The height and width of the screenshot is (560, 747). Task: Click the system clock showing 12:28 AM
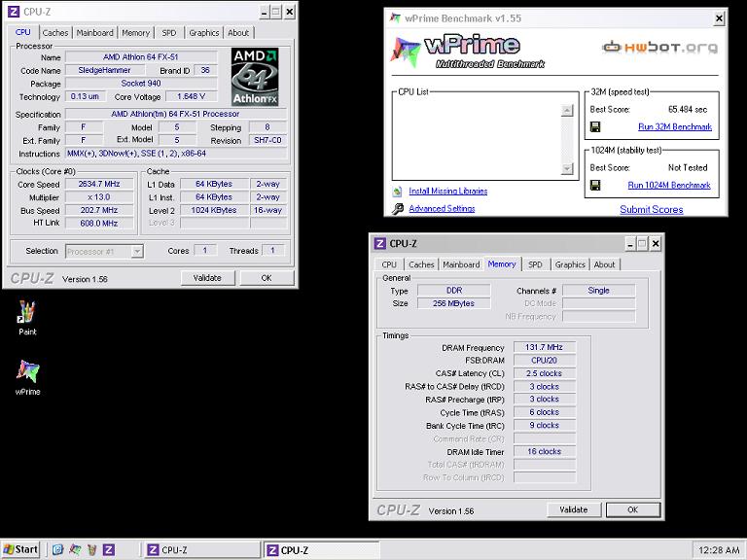(719, 550)
